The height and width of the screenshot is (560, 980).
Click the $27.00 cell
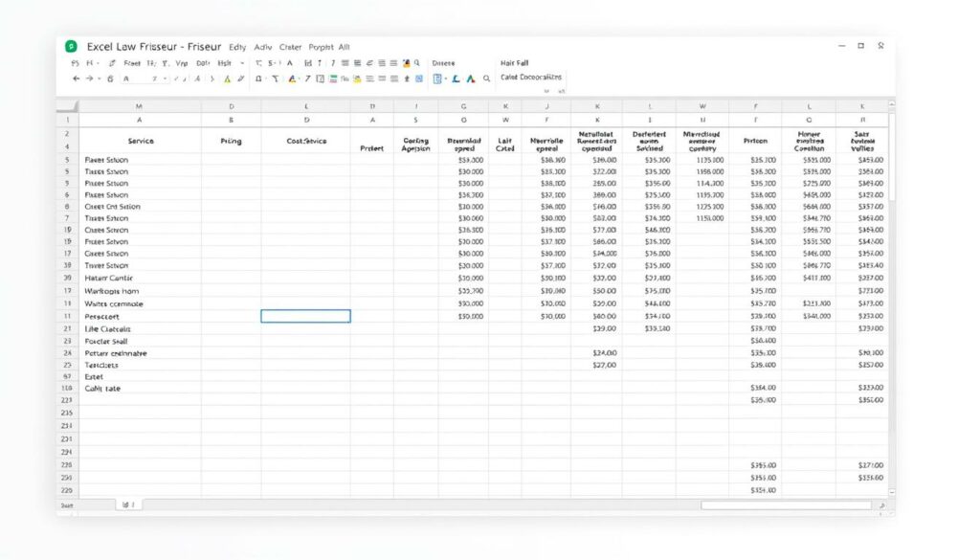click(597, 365)
